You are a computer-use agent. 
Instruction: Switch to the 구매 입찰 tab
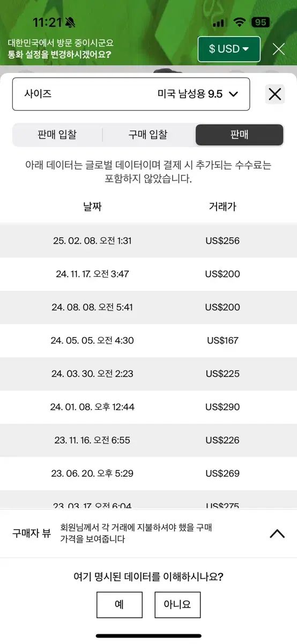click(x=148, y=135)
